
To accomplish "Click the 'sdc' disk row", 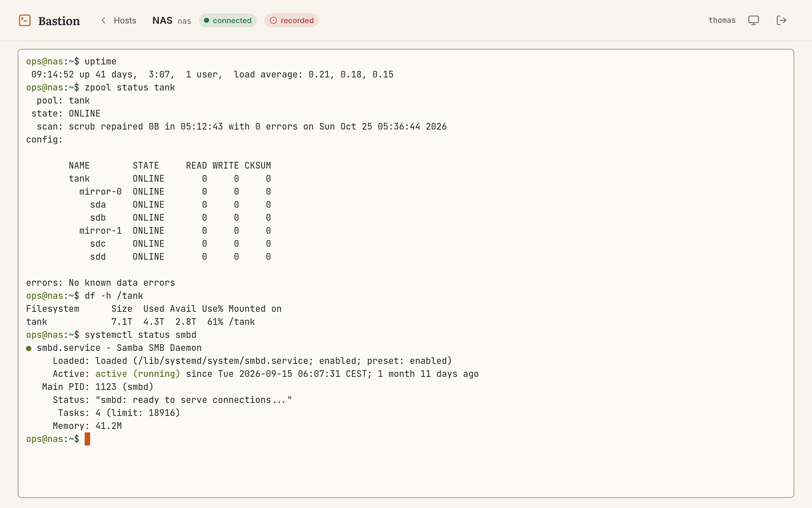I will pos(180,244).
